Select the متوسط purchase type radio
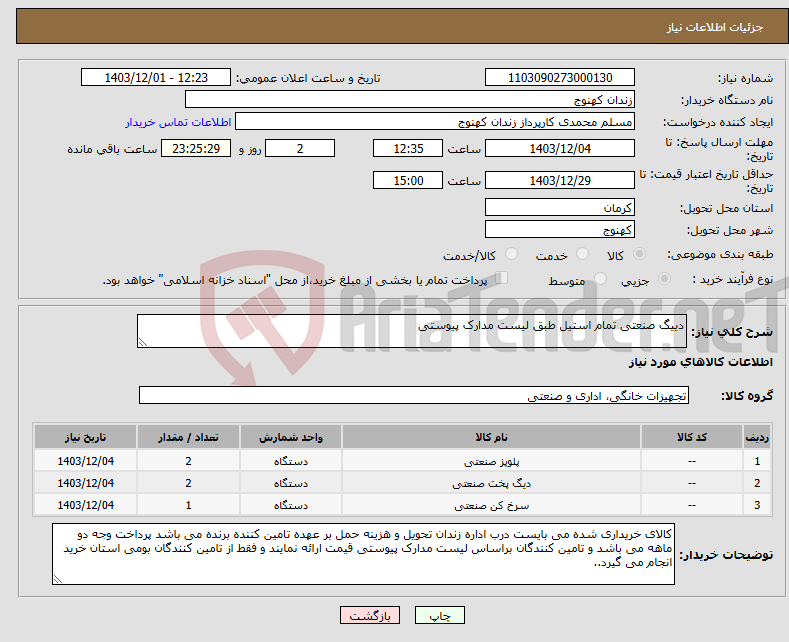The image size is (789, 642). pos(600,278)
